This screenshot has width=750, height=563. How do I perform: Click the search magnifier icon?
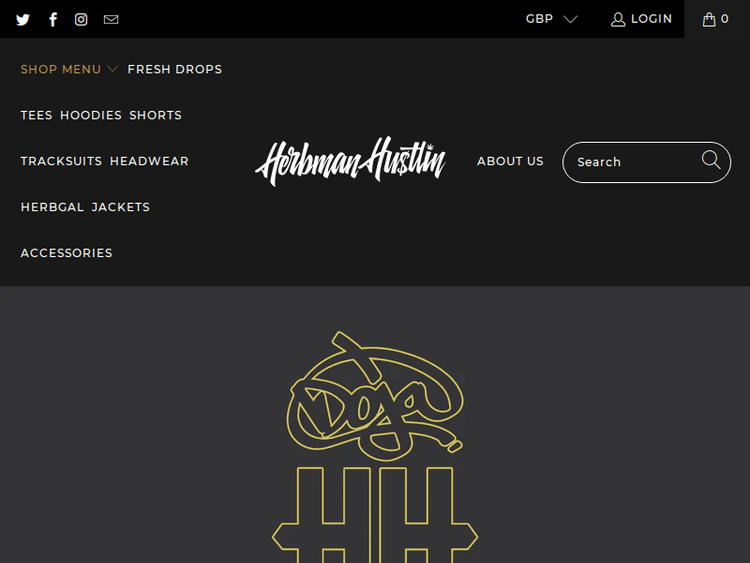pyautogui.click(x=711, y=160)
